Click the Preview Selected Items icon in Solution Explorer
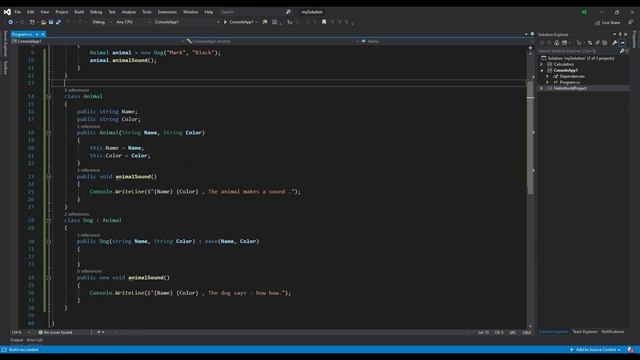 622,43
